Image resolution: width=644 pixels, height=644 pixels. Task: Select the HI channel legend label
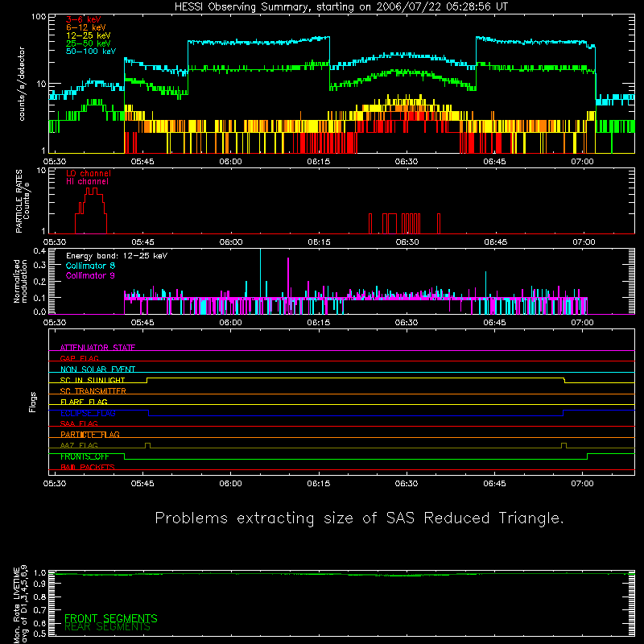[87, 182]
